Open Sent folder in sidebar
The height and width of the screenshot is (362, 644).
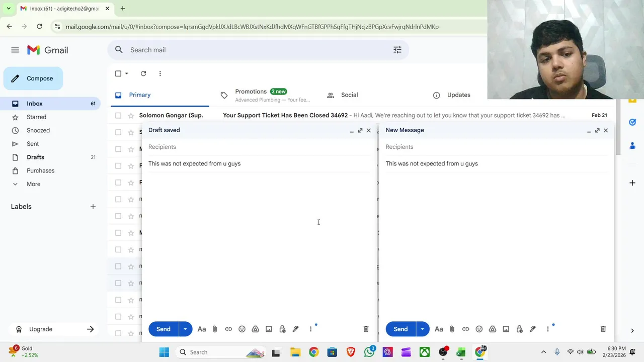[50, 144]
